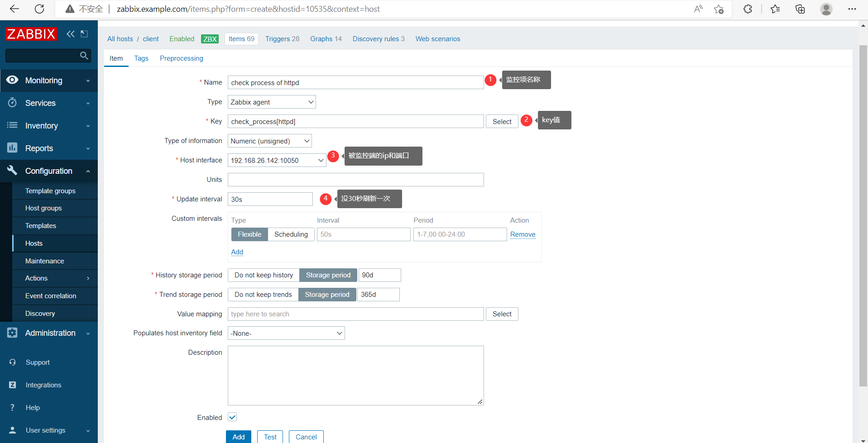Image resolution: width=868 pixels, height=443 pixels.
Task: Add this page to favorites star icon
Action: tap(719, 9)
